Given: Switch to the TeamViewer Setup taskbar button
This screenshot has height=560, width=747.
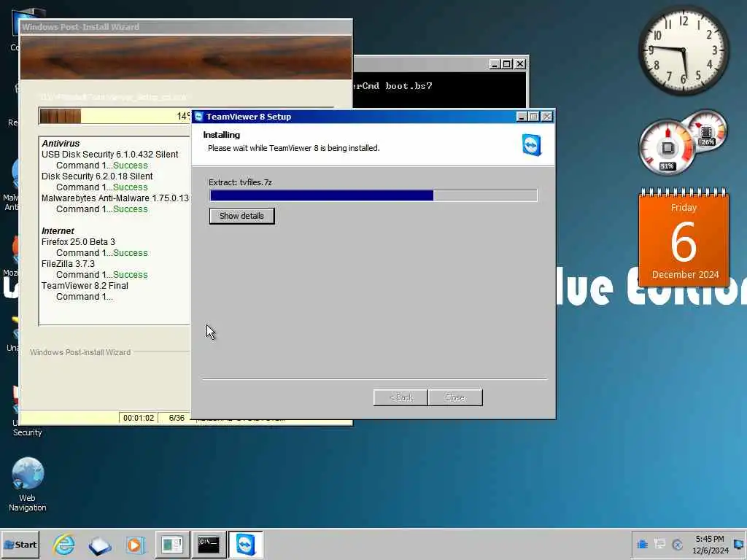Looking at the screenshot, I should click(245, 545).
